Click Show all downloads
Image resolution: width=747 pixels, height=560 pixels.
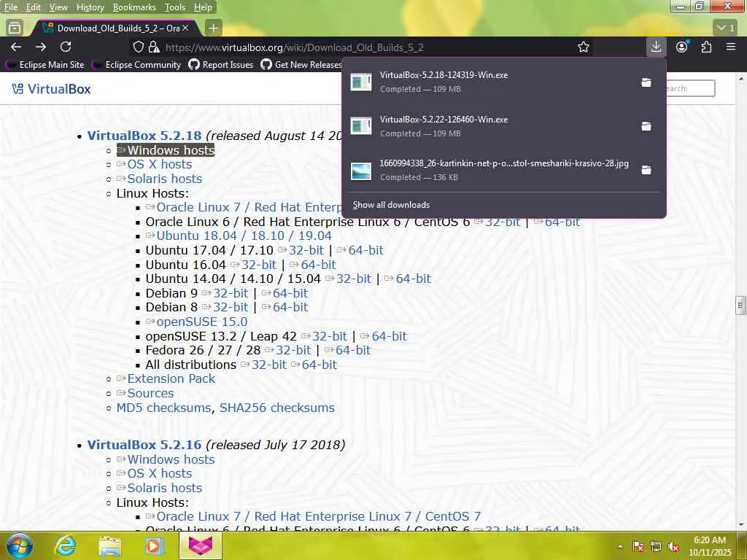coord(391,205)
